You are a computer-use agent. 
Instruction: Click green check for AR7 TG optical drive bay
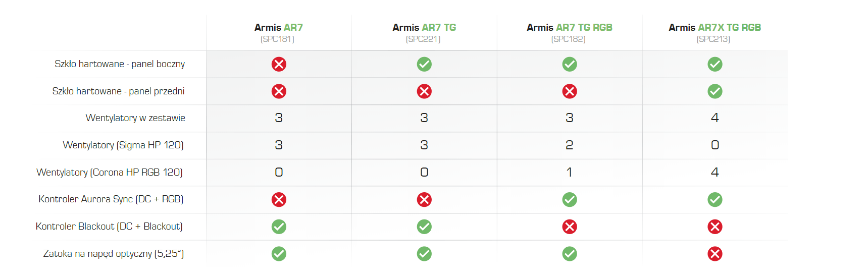click(x=424, y=254)
